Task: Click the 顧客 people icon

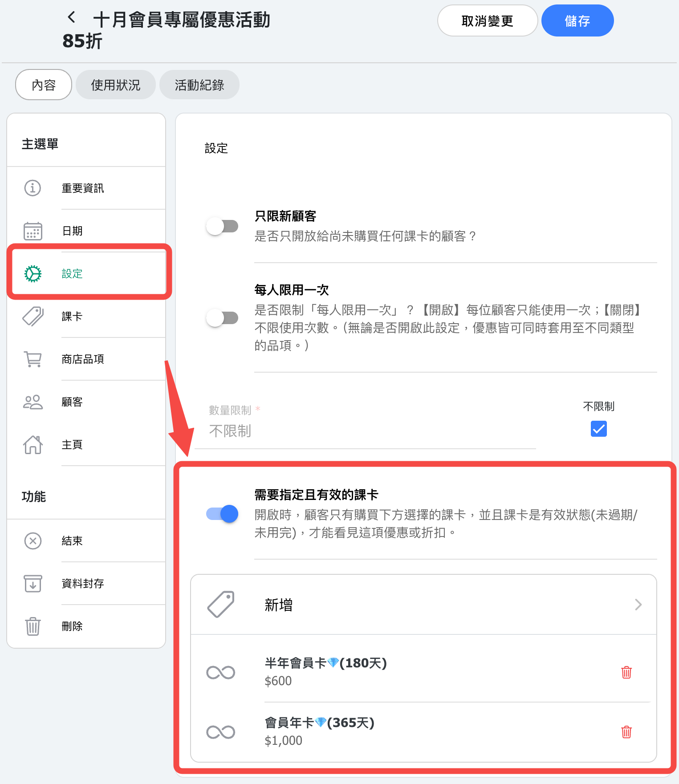Action: click(33, 402)
